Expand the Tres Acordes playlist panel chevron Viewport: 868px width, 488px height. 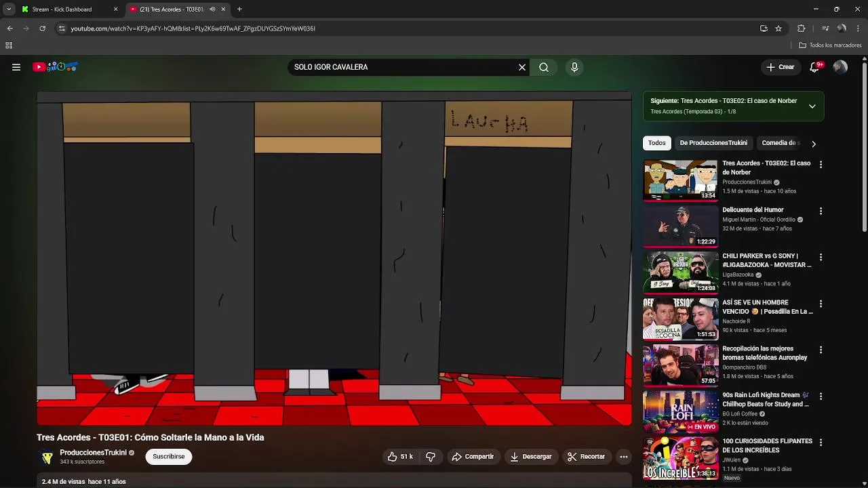(x=812, y=106)
